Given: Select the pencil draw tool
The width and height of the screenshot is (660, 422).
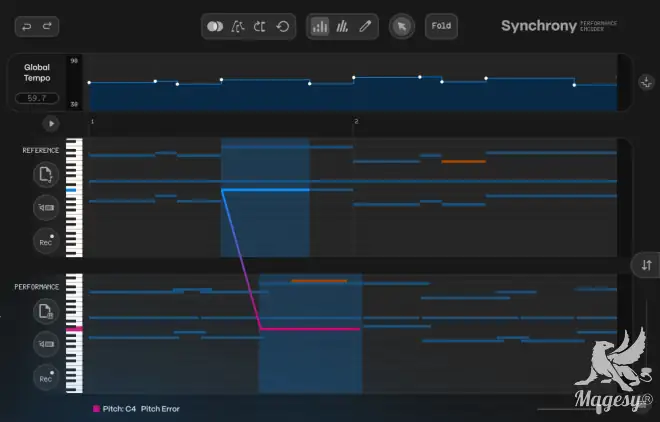Looking at the screenshot, I should (365, 27).
